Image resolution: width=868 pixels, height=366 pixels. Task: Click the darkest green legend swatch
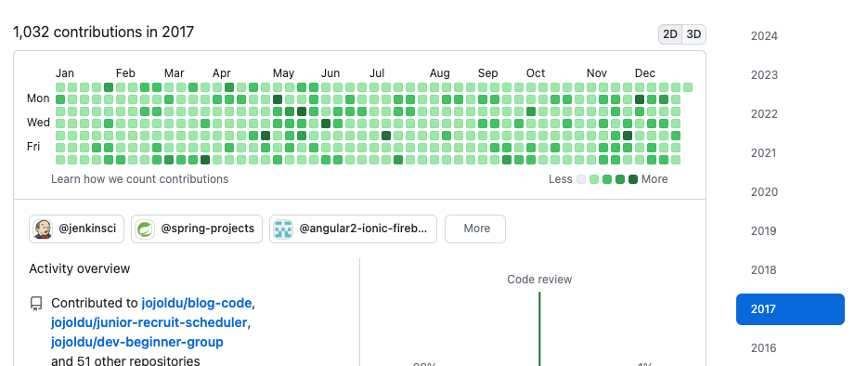point(633,179)
